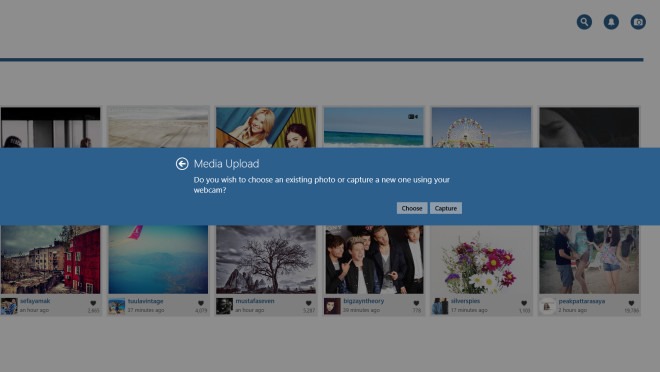This screenshot has width=660, height=372.
Task: Click bigzayntheory's avatar picture
Action: point(332,306)
